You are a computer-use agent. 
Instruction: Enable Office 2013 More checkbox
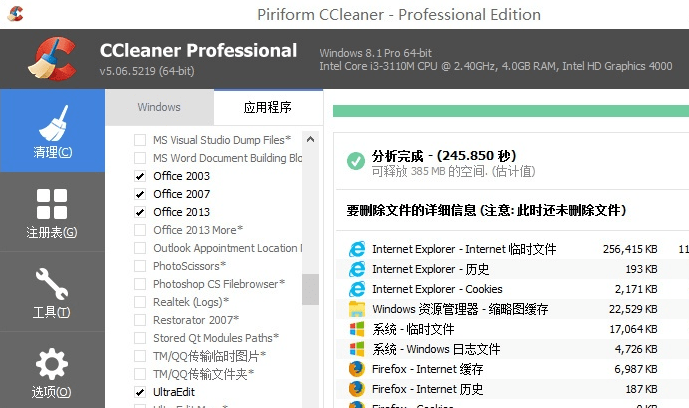(140, 230)
